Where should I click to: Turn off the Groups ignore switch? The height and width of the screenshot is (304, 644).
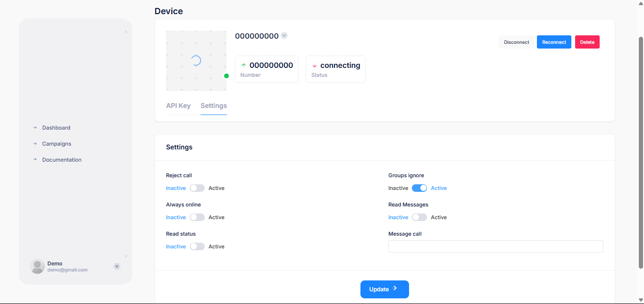point(419,188)
